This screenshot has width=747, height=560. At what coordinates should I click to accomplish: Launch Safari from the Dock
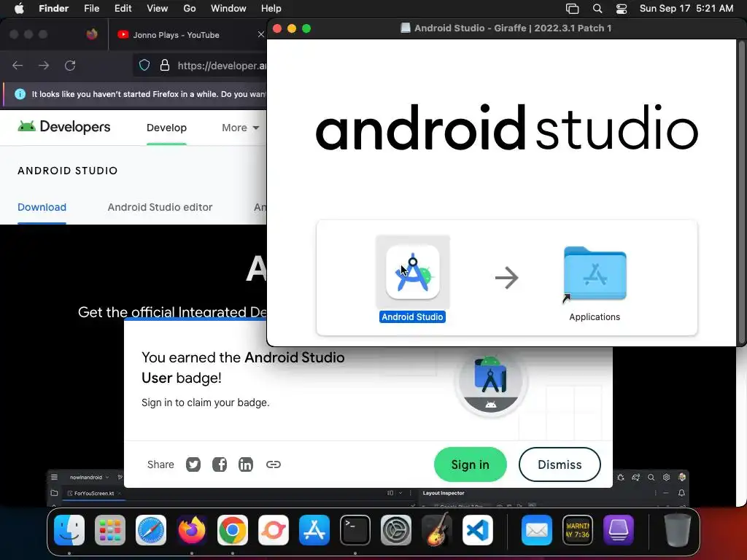(151, 530)
